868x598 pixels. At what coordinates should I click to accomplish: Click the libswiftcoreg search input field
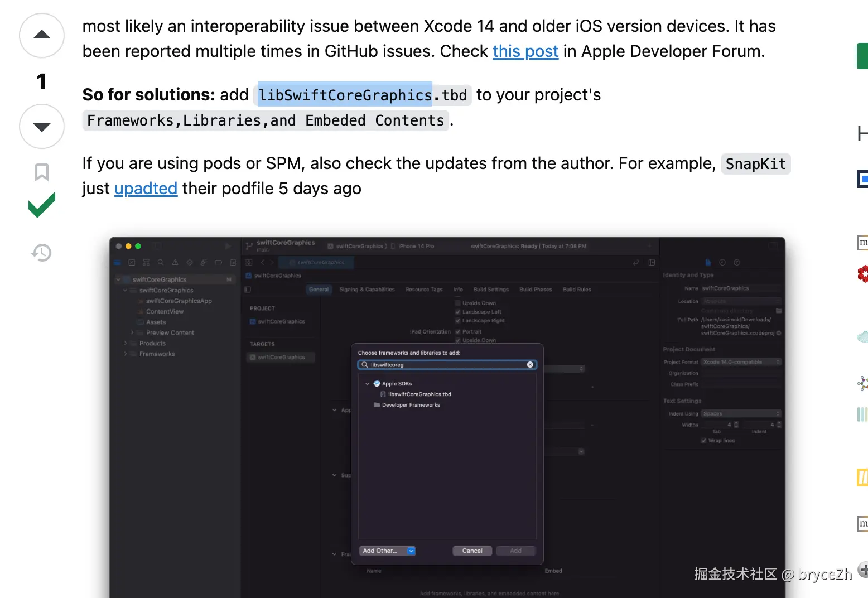coord(446,365)
